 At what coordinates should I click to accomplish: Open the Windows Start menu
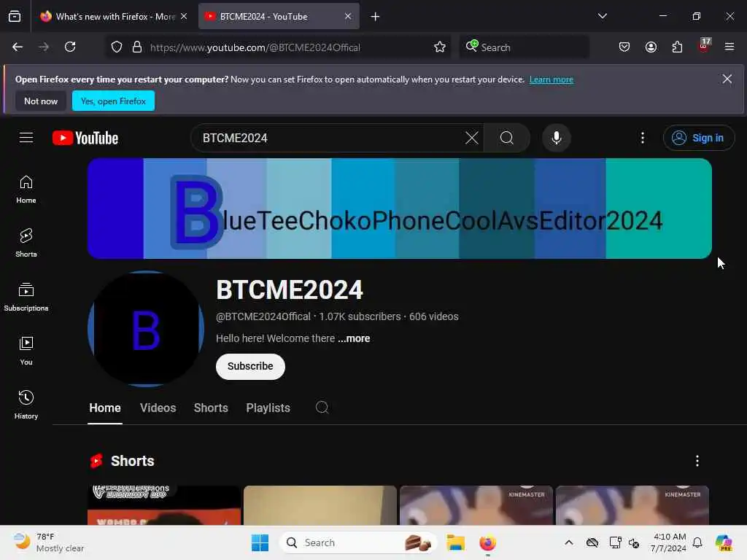pyautogui.click(x=260, y=542)
